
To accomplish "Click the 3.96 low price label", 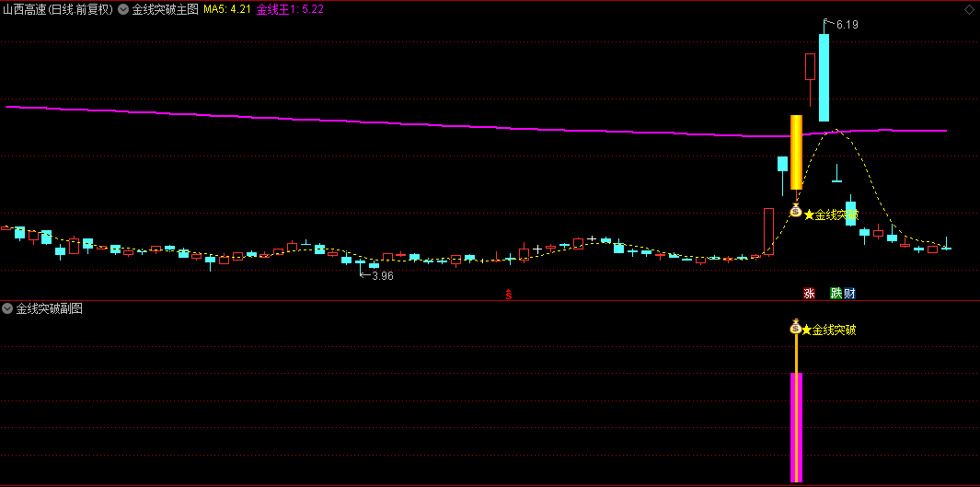I will (x=383, y=275).
